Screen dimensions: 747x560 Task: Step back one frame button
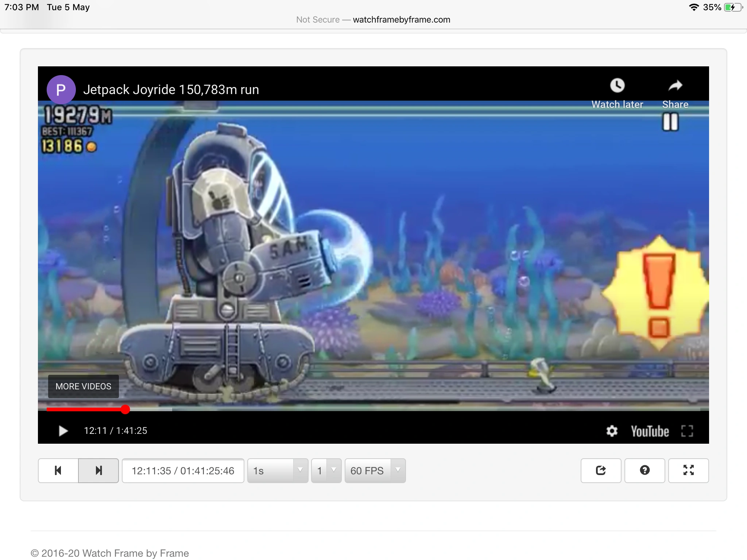(x=58, y=470)
